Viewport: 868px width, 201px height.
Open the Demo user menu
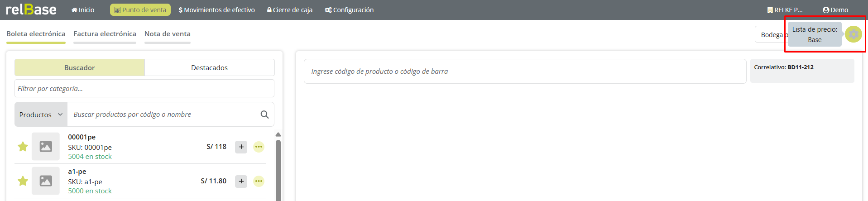[x=835, y=10]
